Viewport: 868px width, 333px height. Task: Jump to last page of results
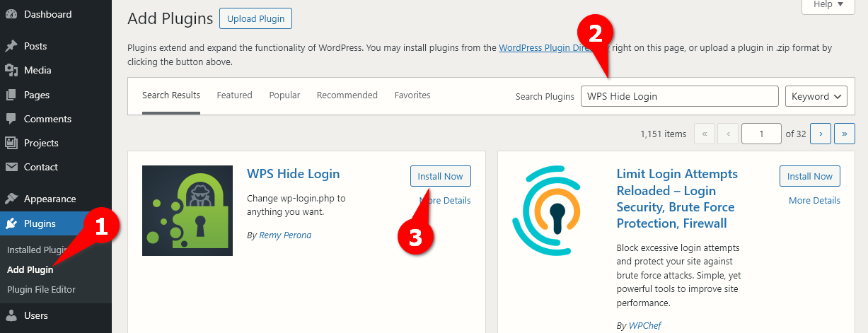point(845,133)
